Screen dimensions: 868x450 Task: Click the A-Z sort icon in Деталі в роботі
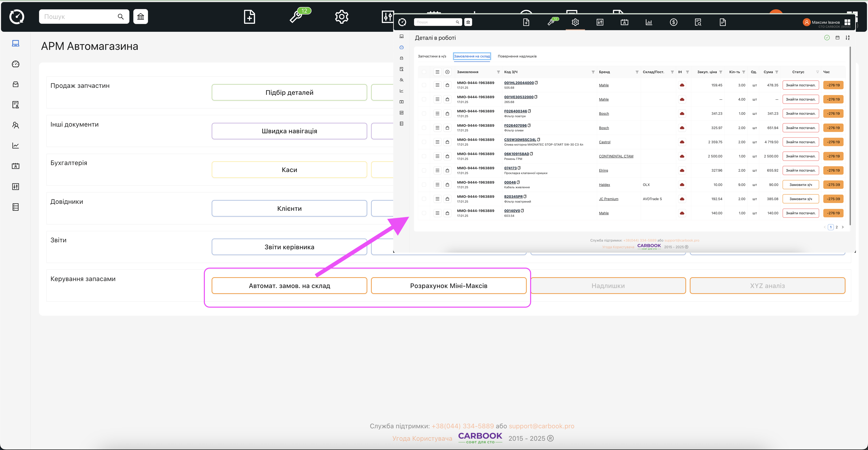click(x=848, y=38)
